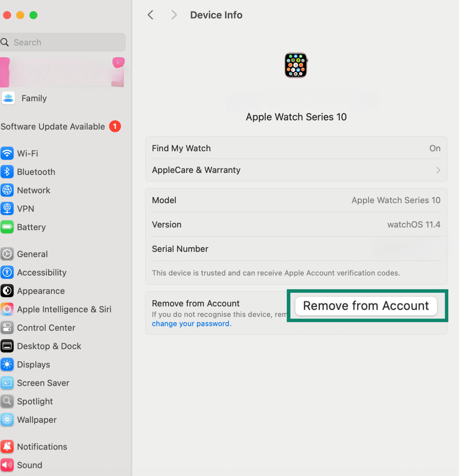Screen dimensions: 459x476
Task: Click the Control Center icon
Action: [7, 328]
